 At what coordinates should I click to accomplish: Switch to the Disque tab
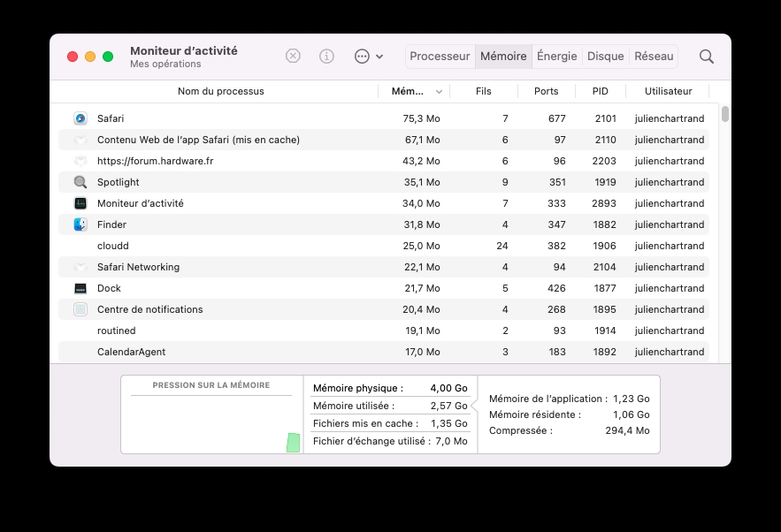[x=605, y=57]
